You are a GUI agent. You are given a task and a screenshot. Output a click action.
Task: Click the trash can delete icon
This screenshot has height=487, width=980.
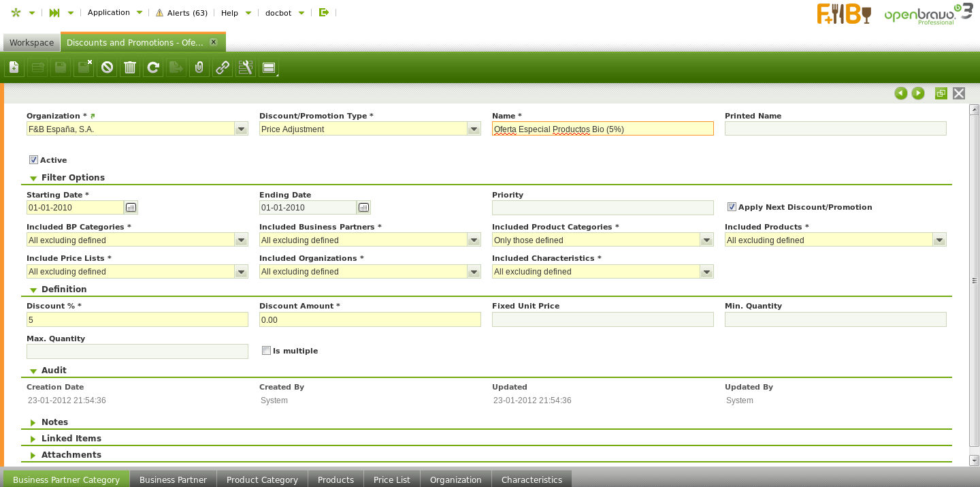[130, 67]
